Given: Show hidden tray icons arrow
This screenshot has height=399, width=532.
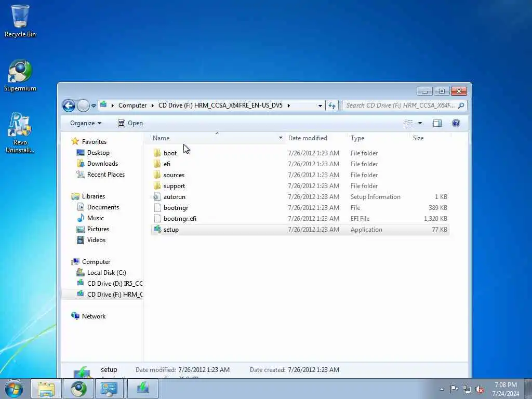Looking at the screenshot, I should coord(442,389).
